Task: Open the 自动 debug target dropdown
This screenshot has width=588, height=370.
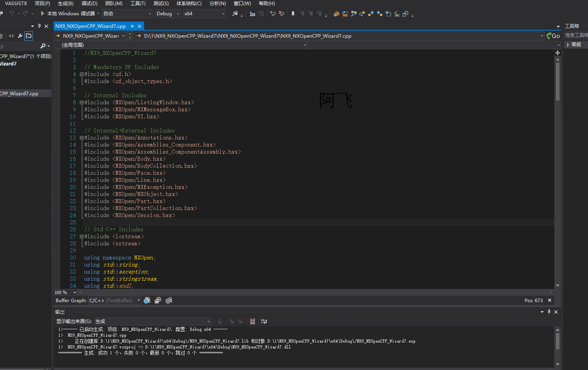Action: pyautogui.click(x=127, y=13)
